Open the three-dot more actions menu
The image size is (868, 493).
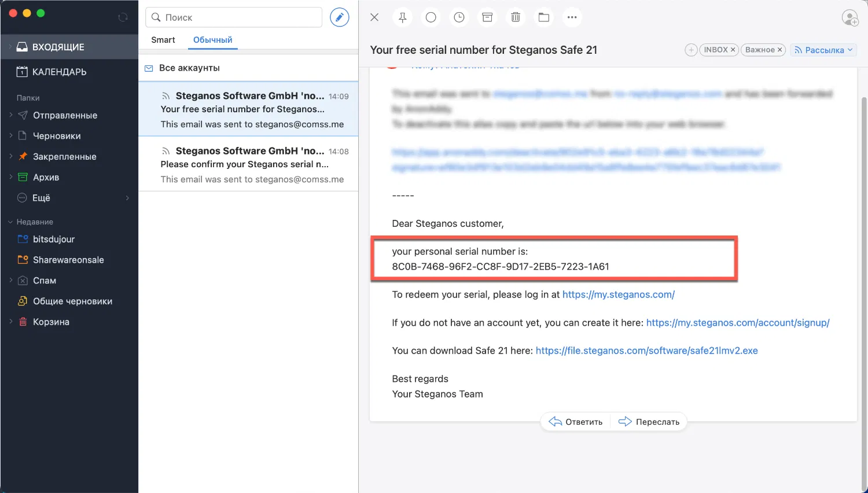click(x=572, y=17)
